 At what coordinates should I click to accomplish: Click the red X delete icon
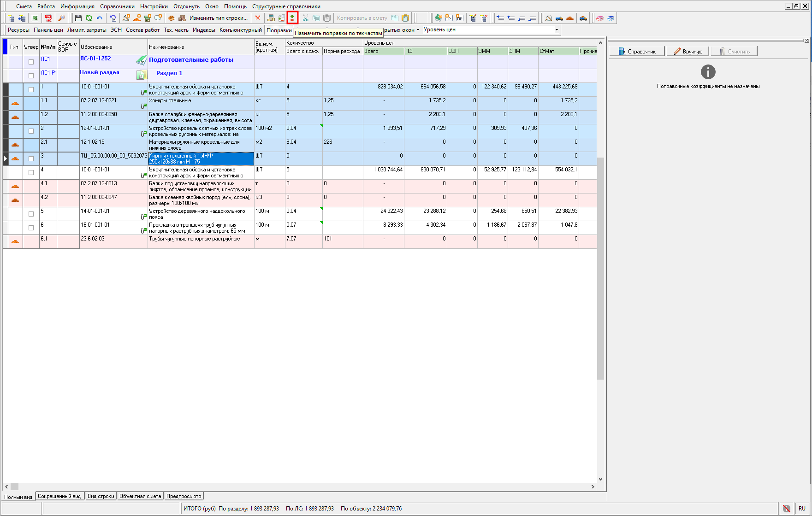click(258, 18)
